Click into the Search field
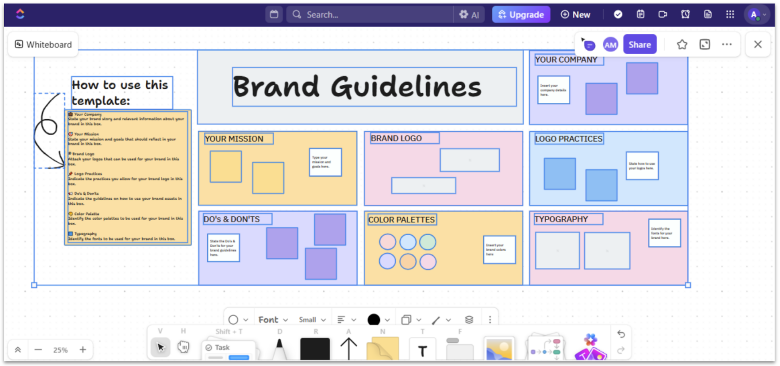The width and height of the screenshot is (780, 366). pos(370,14)
